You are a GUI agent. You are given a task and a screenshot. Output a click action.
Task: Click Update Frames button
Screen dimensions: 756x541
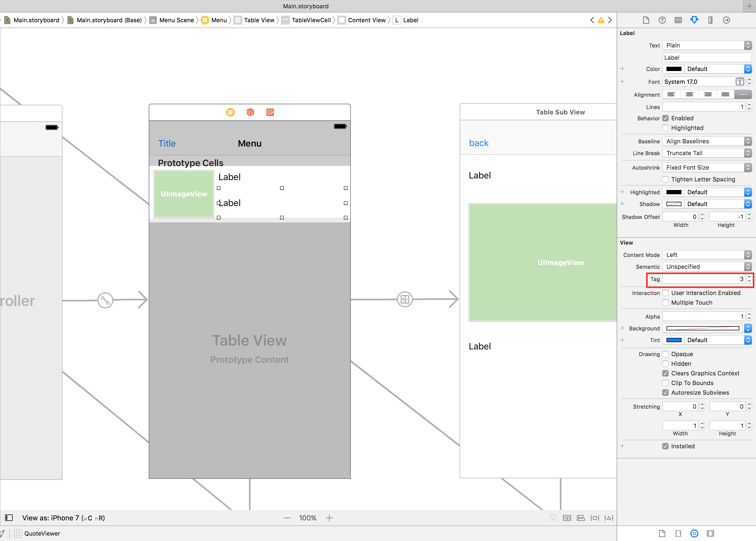pyautogui.click(x=553, y=518)
